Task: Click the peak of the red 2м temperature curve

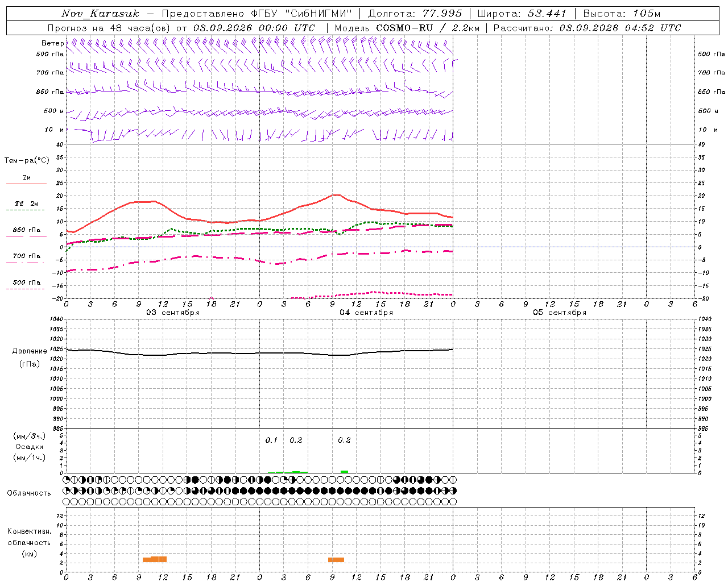Action: pos(336,195)
